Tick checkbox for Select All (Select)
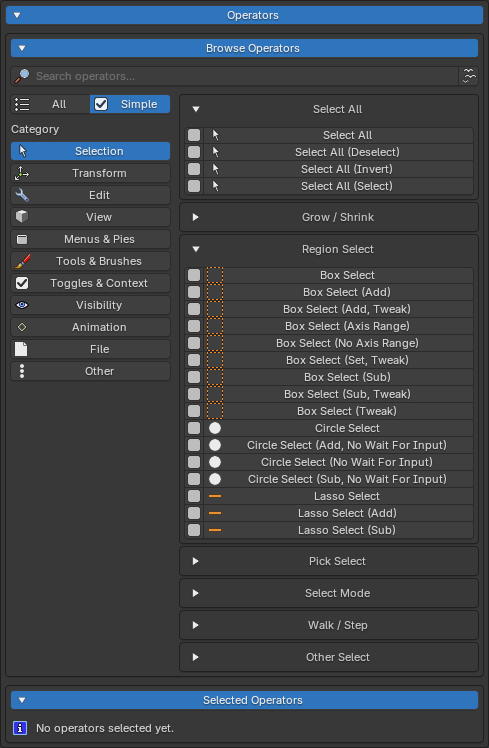489x748 pixels. point(194,186)
